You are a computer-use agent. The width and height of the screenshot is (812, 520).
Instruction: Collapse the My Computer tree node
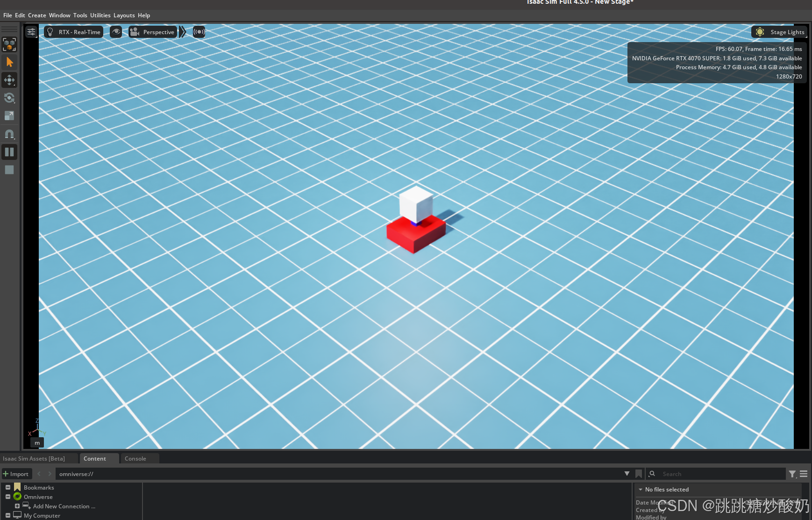[8, 515]
